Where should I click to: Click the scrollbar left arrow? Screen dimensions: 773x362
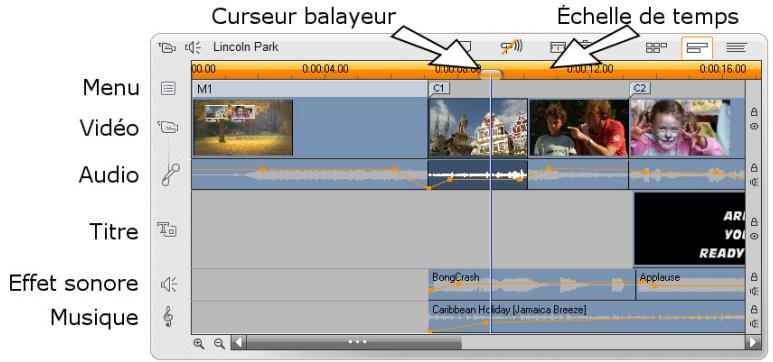[238, 342]
